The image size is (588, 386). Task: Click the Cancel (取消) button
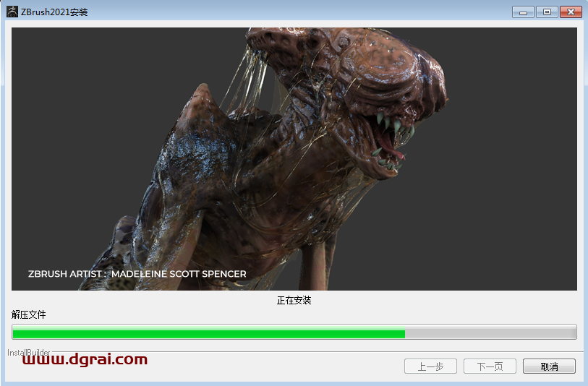549,366
